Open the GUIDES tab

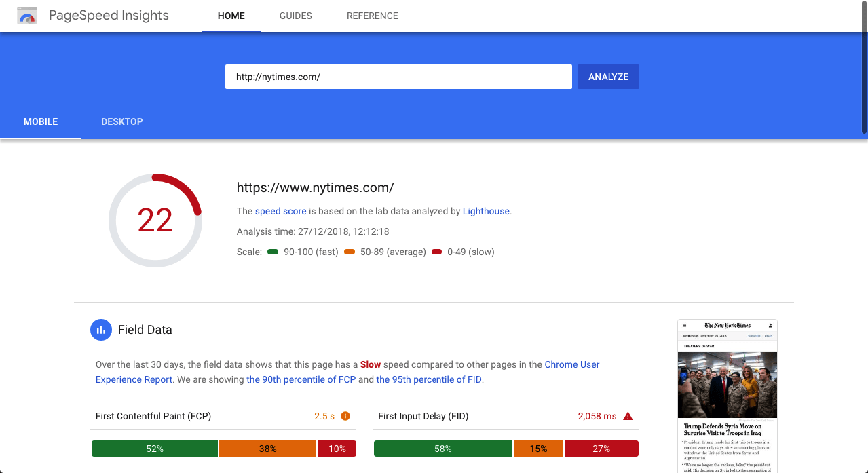coord(295,16)
